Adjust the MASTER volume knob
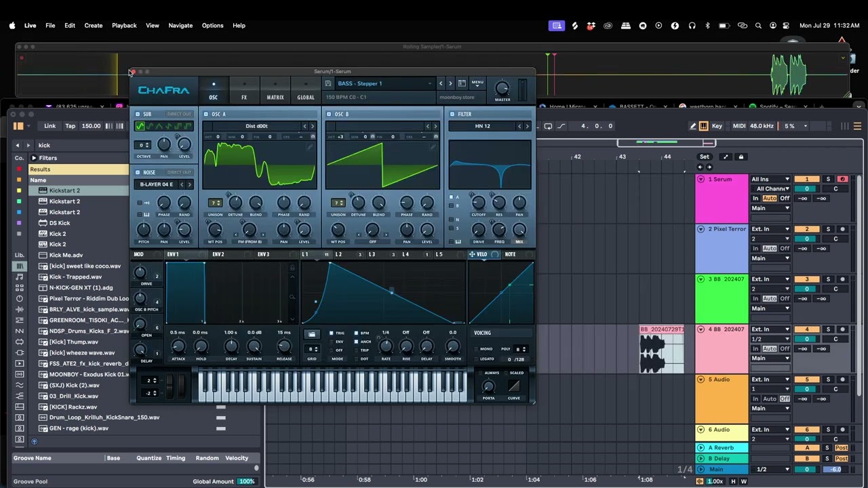The height and width of the screenshot is (488, 868). point(502,88)
